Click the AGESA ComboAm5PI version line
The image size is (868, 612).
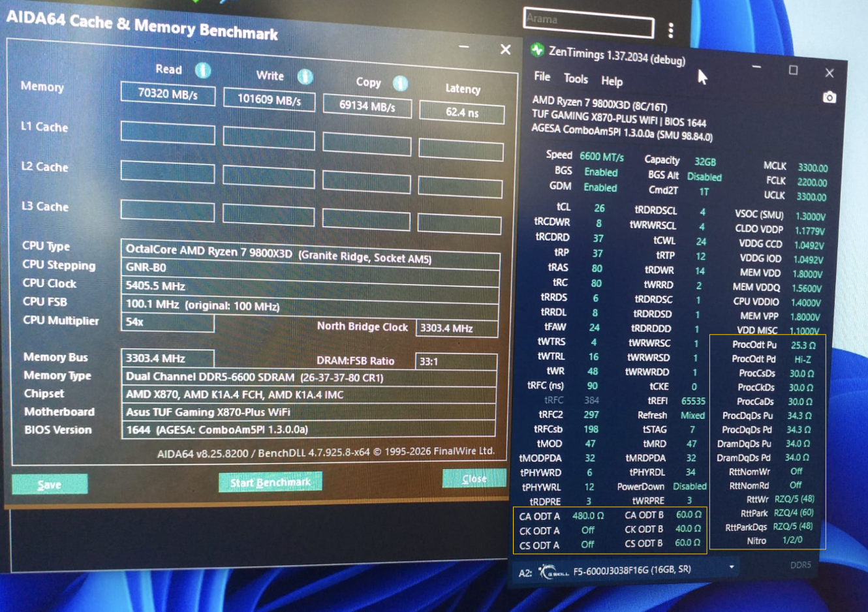pos(622,133)
